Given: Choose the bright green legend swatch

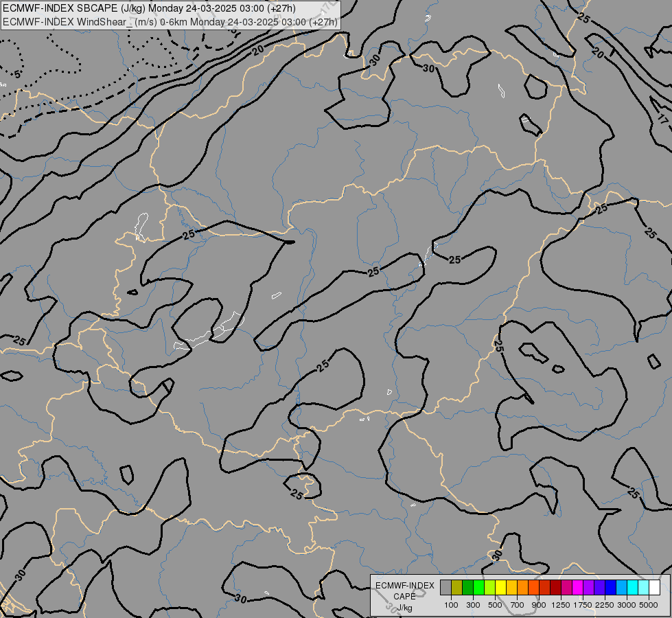Looking at the screenshot, I should coord(478,588).
